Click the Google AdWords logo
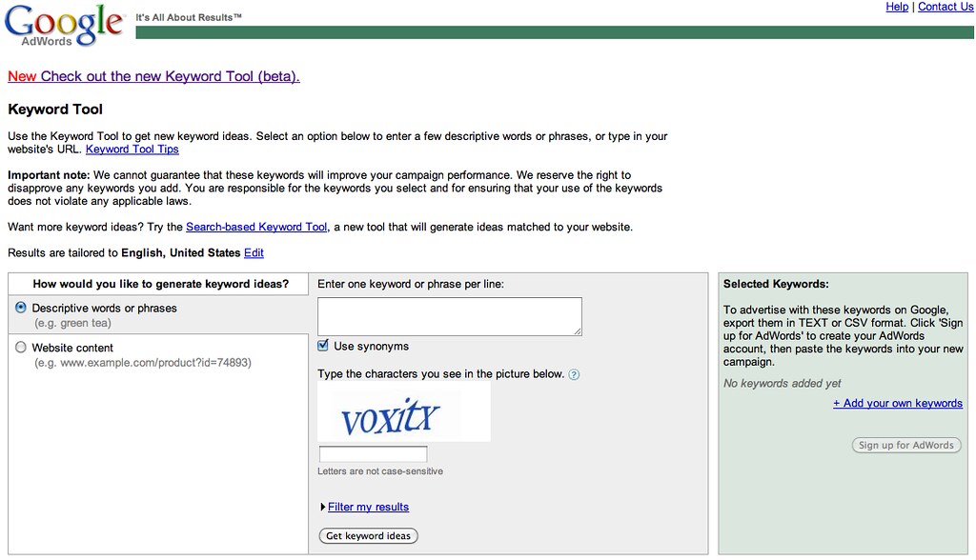976x560 pixels. coord(64,26)
